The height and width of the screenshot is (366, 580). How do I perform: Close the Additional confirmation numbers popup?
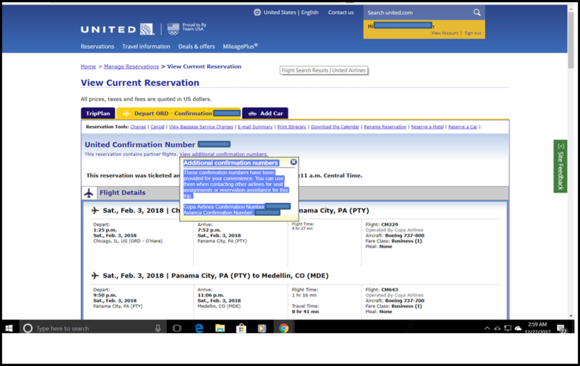tap(293, 162)
